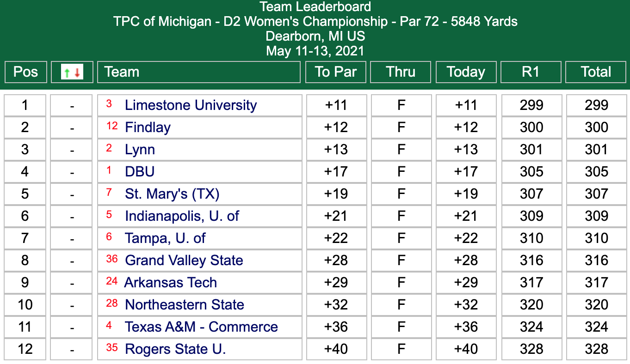
Task: View the Arkansas Tech team entry
Action: click(170, 282)
